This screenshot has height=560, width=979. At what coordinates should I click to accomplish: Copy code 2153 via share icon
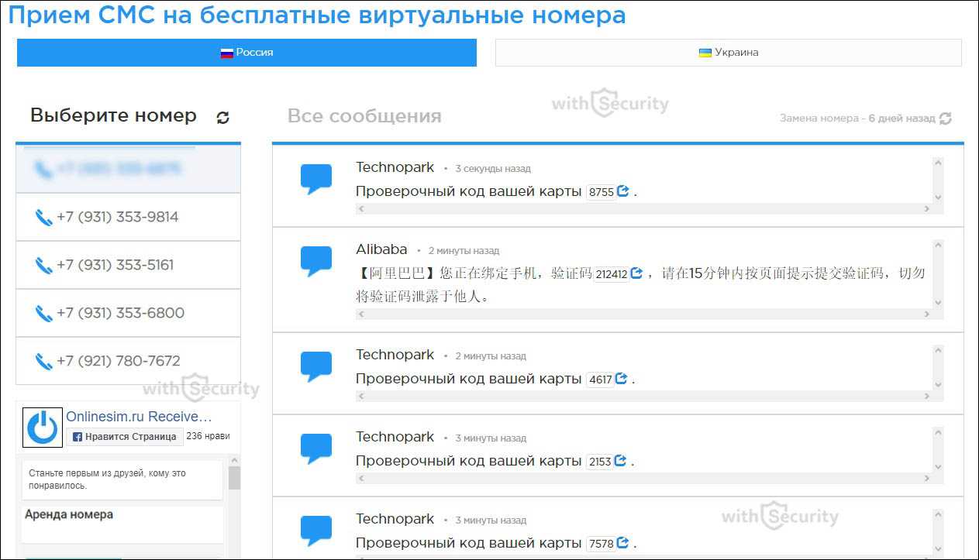[620, 460]
